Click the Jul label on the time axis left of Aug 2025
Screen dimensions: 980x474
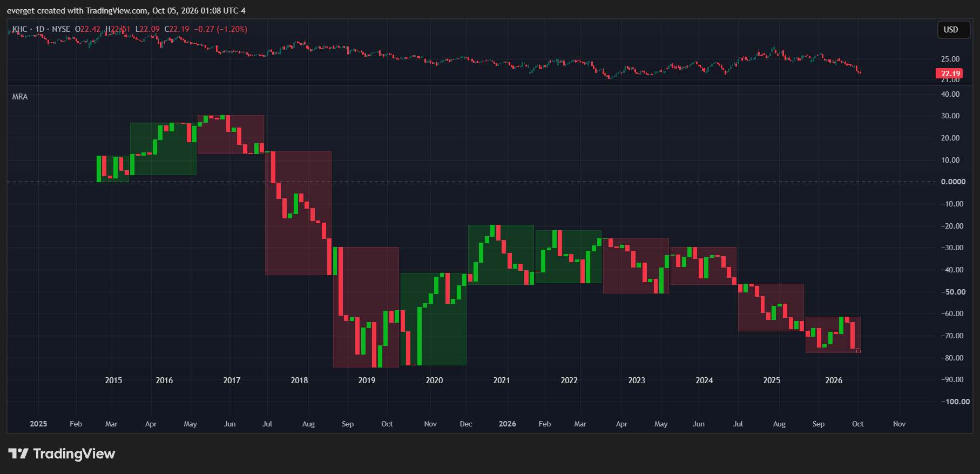click(267, 424)
